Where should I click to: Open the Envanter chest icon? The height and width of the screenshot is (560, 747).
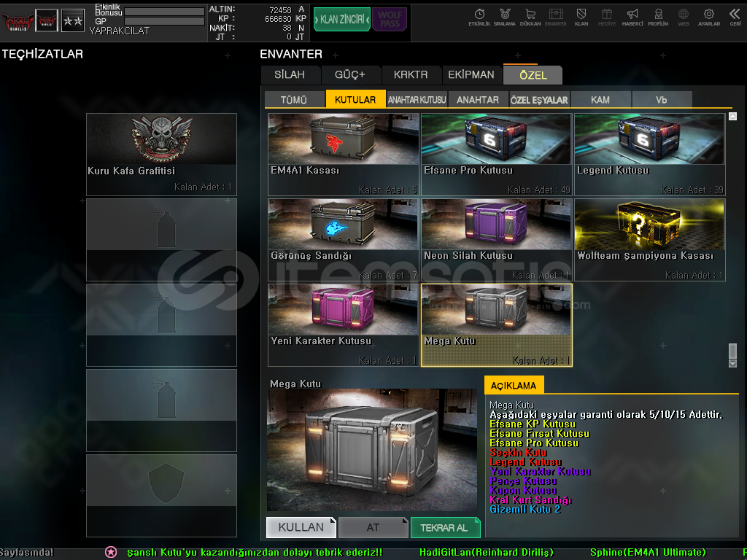pos(555,17)
